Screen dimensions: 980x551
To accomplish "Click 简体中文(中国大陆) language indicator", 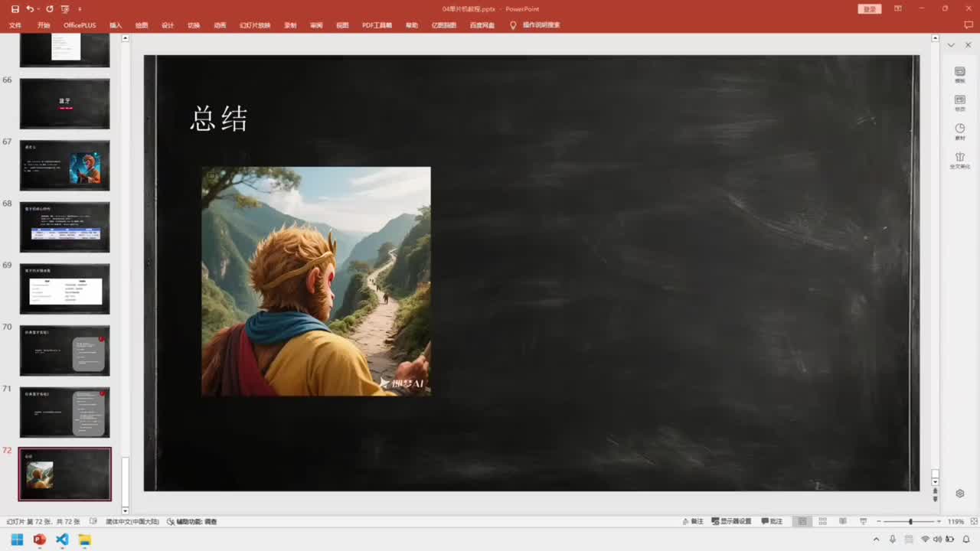I will tap(132, 521).
